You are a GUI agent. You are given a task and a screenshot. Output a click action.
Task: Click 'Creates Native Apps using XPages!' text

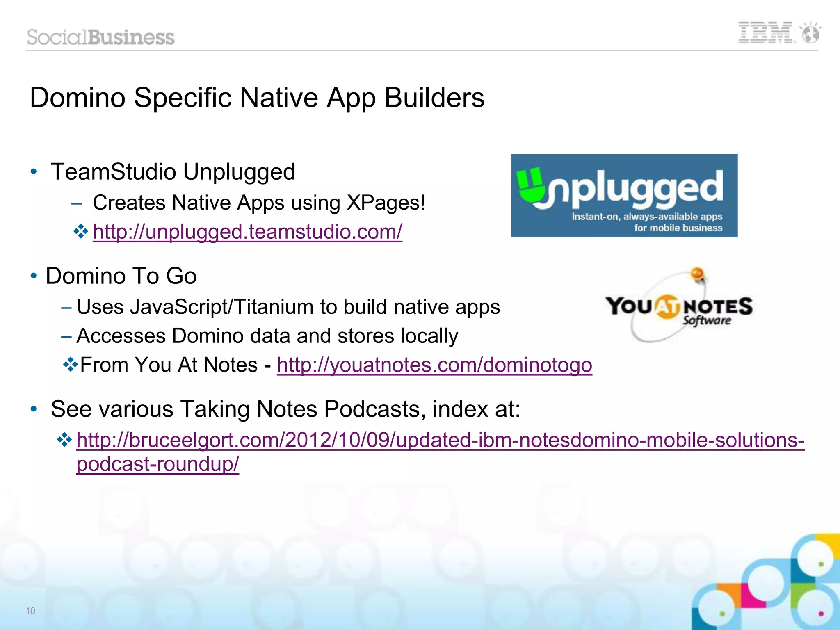click(259, 203)
